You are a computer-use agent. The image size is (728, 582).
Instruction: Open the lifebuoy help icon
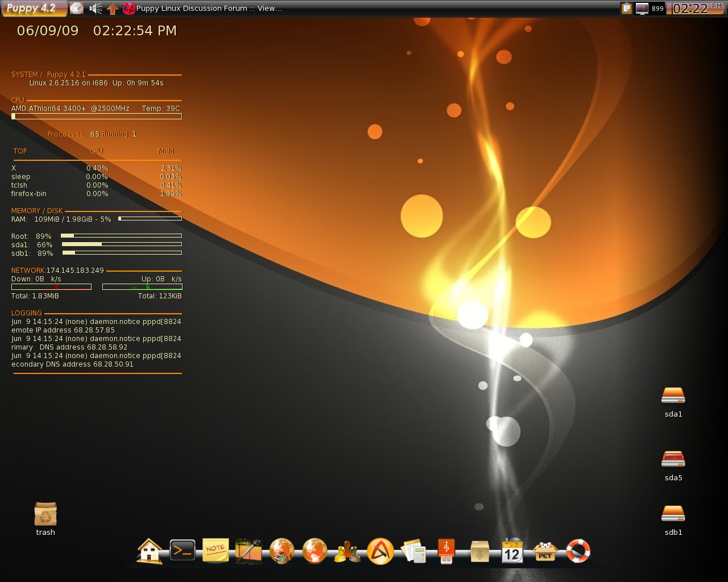pyautogui.click(x=578, y=550)
